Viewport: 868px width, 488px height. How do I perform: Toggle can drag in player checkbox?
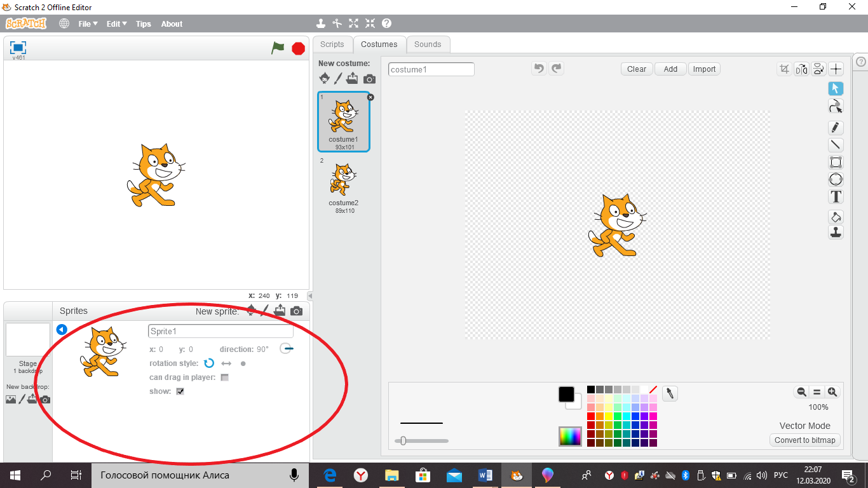pyautogui.click(x=224, y=377)
